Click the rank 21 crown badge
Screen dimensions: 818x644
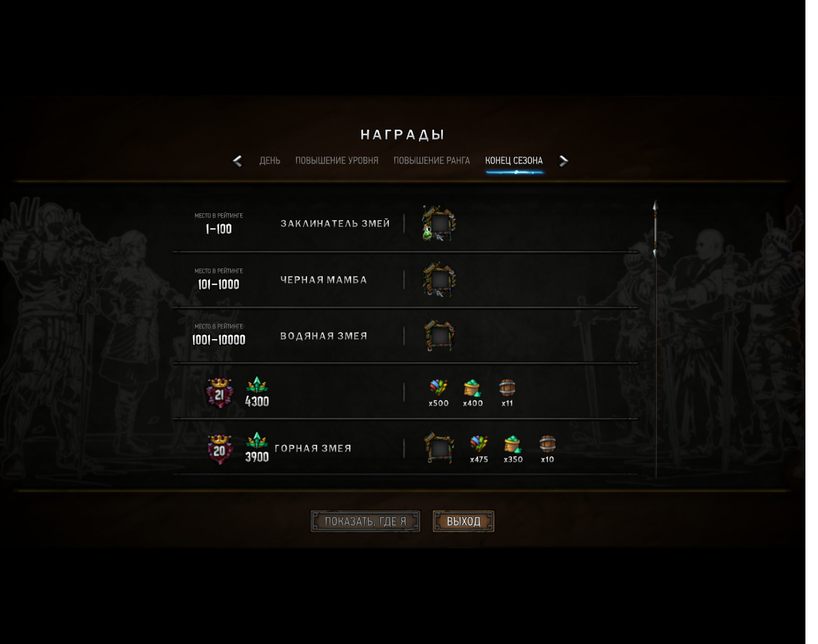tap(220, 394)
